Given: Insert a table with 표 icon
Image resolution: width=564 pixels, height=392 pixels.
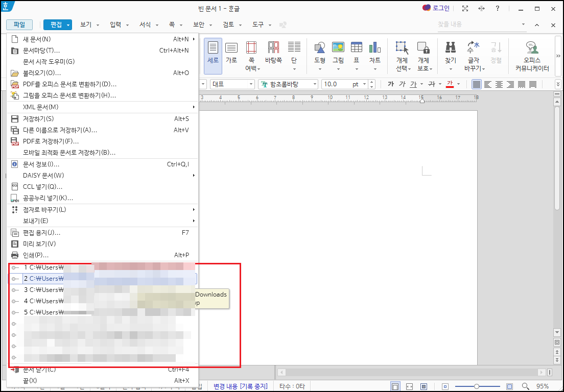Looking at the screenshot, I should 357,56.
